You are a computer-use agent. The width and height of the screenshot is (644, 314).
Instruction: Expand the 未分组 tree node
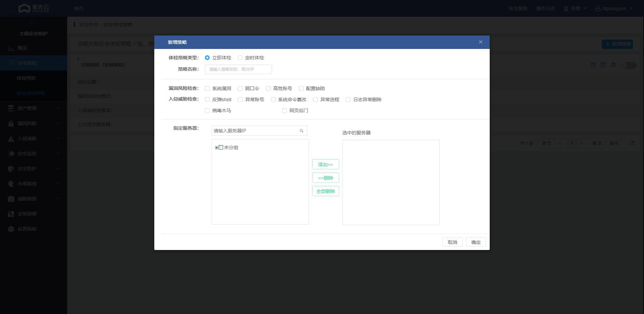click(216, 147)
